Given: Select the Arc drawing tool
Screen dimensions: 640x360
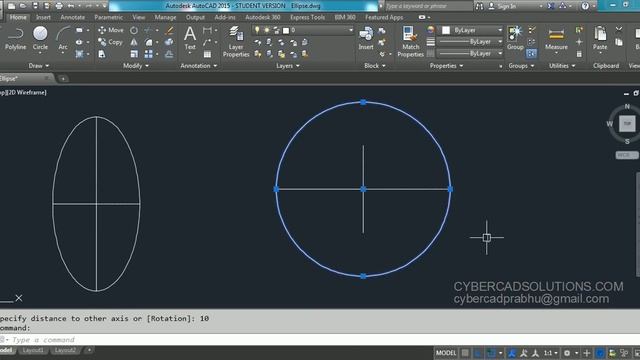Looking at the screenshot, I should (x=62, y=38).
